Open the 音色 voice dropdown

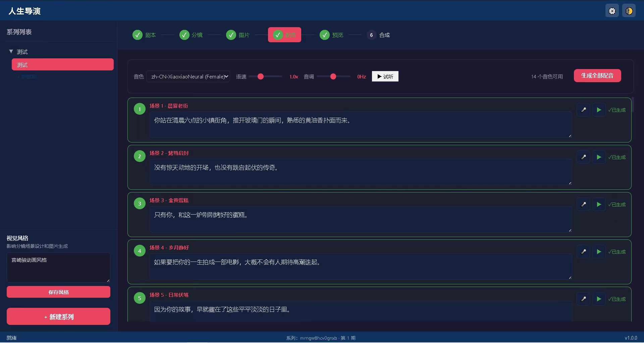click(x=188, y=76)
